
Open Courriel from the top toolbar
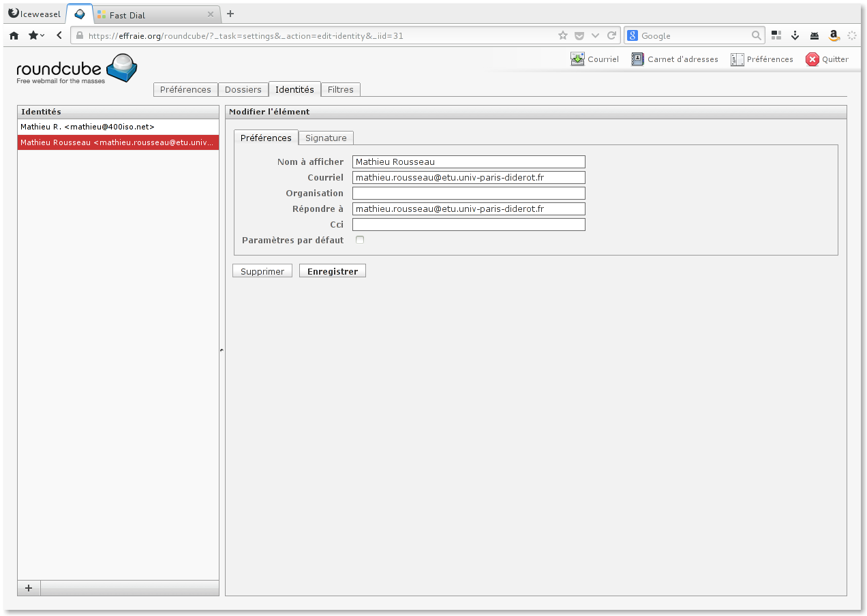[x=594, y=59]
